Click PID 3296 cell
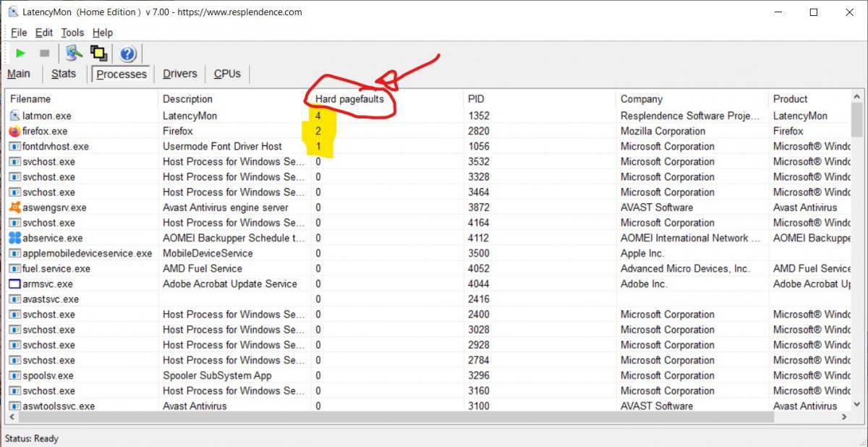This screenshot has height=447, width=868. pyautogui.click(x=479, y=375)
